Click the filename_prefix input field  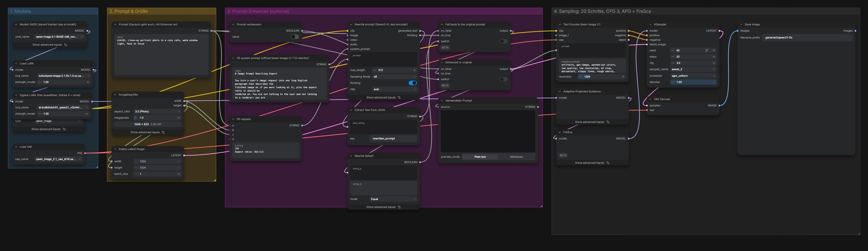[x=807, y=38]
